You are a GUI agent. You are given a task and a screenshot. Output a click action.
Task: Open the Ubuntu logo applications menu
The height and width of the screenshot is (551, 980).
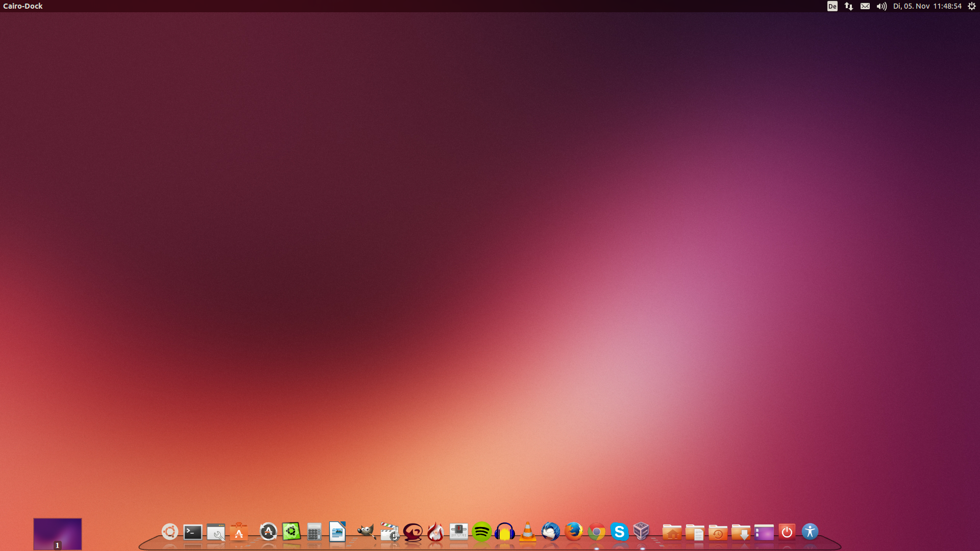170,532
